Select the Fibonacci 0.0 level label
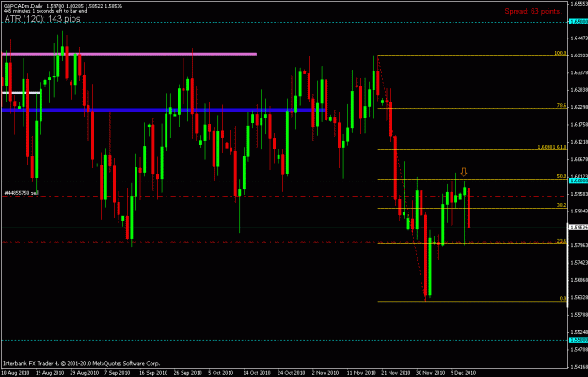The height and width of the screenshot is (377, 588). tap(563, 298)
